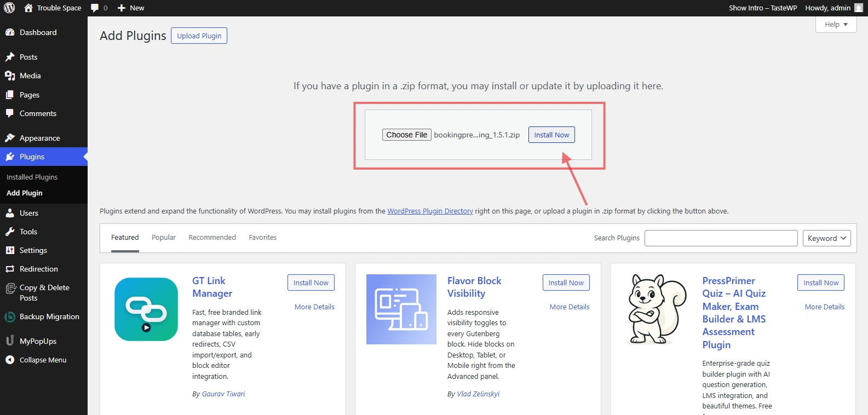Open author Vlad Zelinskyi link

coord(478,394)
